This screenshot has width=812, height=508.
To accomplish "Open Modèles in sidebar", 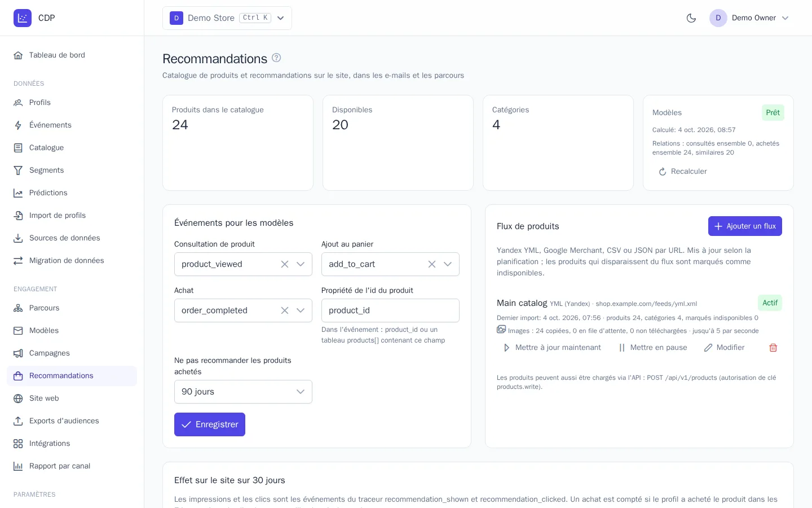I will 72,331.
